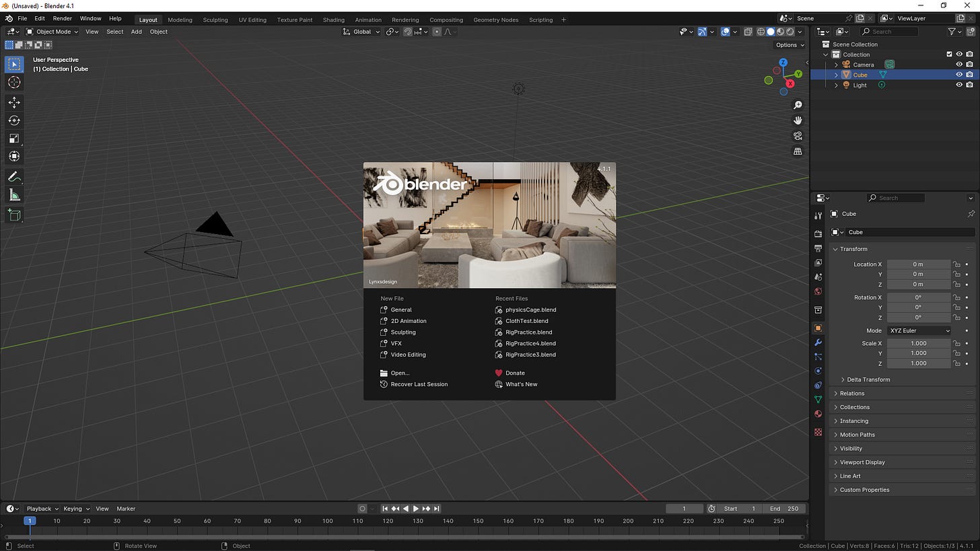This screenshot has width=980, height=551.
Task: Switch to the Geometry Nodes workspace tab
Action: (x=495, y=20)
